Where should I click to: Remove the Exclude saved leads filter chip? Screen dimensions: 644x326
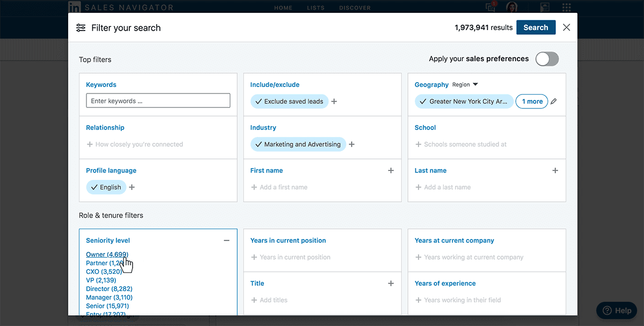[x=289, y=101]
